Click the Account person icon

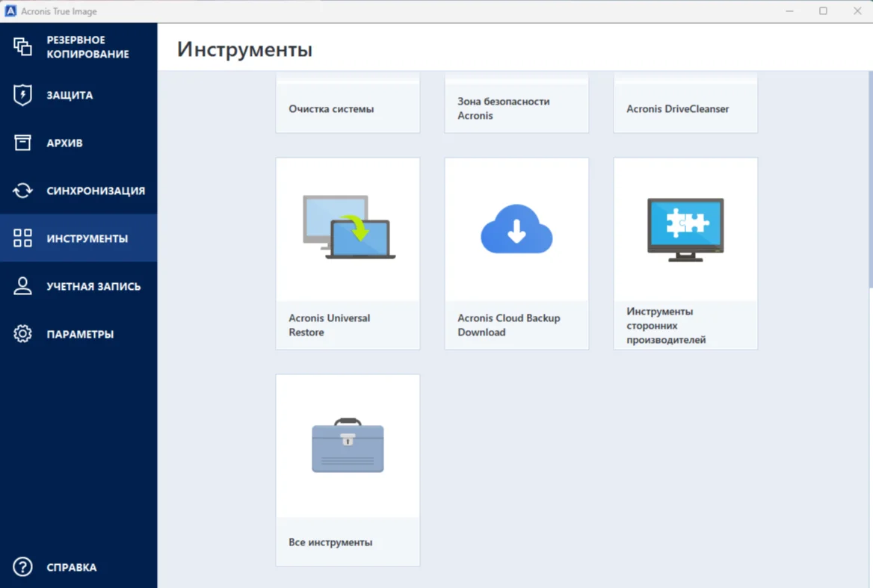22,286
